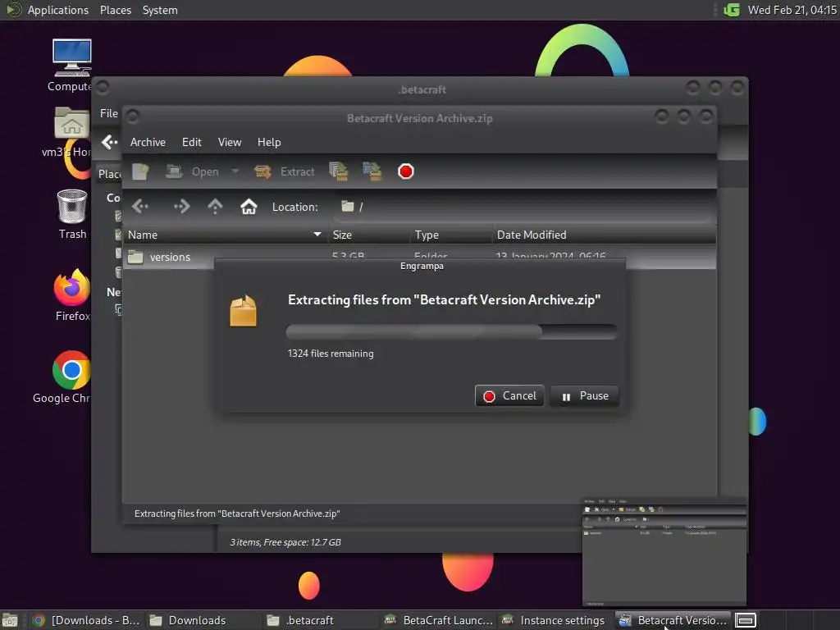Click the Extract toolbar button

click(285, 171)
